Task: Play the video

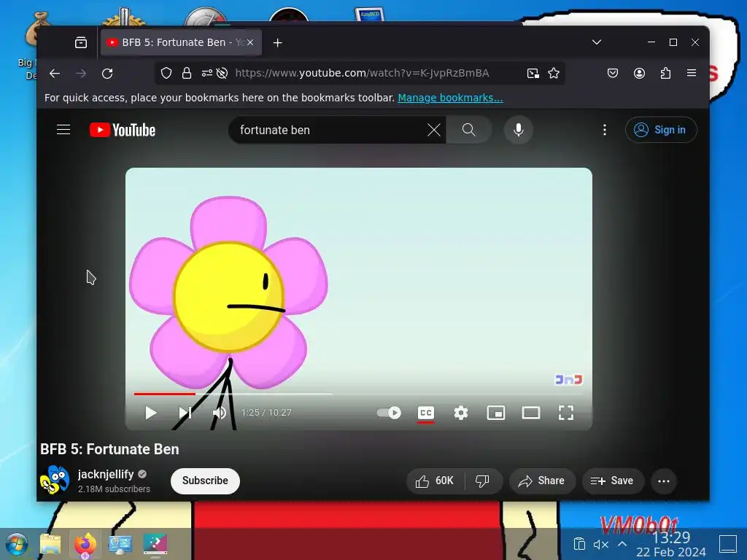Action: 150,413
